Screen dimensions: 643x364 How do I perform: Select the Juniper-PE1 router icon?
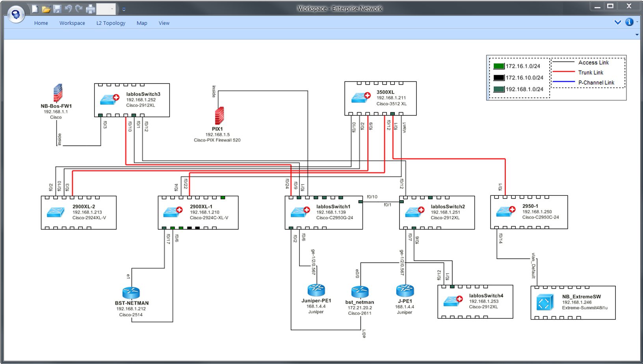pos(316,290)
